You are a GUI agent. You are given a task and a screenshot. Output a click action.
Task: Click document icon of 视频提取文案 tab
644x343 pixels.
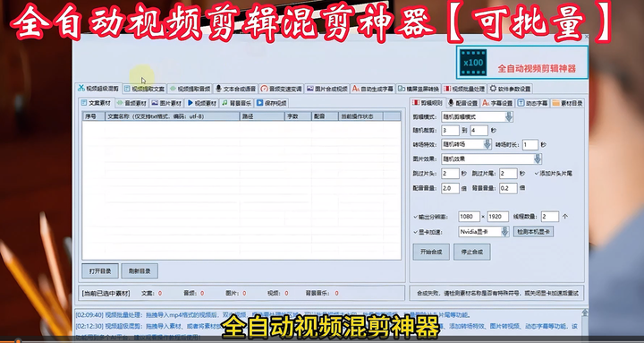tap(127, 89)
